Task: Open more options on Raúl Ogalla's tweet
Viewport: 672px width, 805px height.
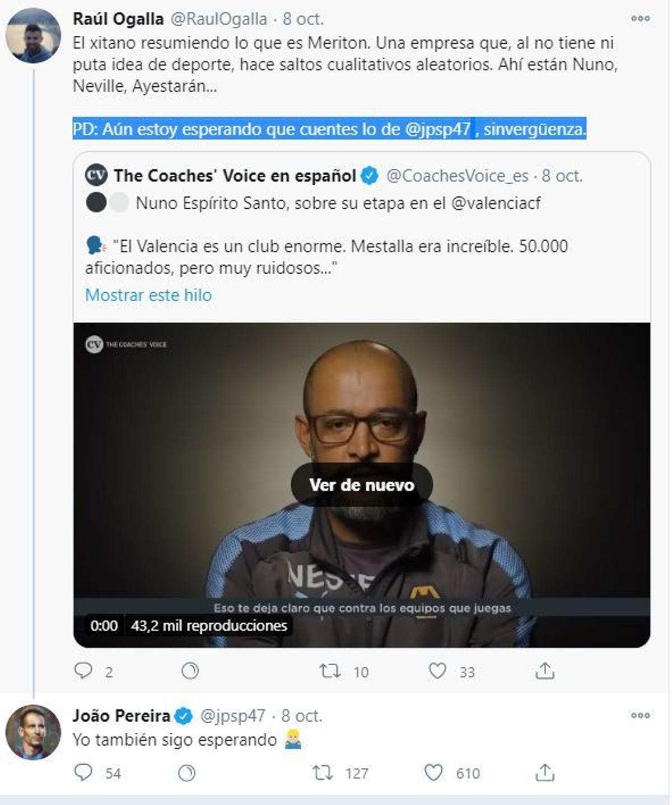Action: [x=638, y=18]
